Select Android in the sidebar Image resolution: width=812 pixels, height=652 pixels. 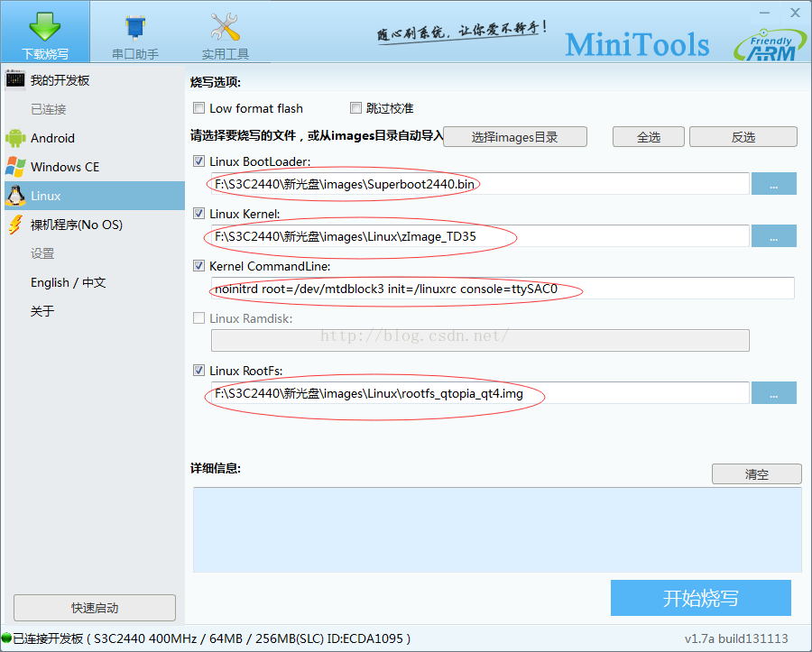coord(94,138)
